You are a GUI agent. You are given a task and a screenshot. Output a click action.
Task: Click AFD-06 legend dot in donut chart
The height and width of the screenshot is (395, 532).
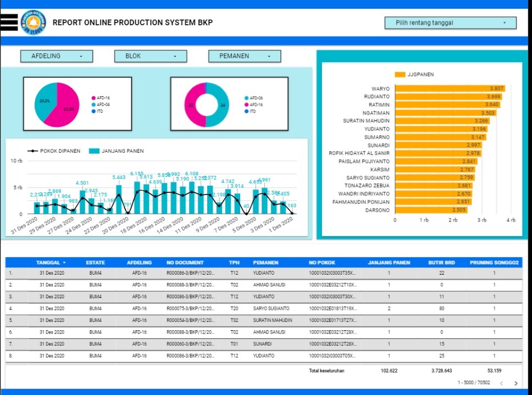click(x=246, y=98)
